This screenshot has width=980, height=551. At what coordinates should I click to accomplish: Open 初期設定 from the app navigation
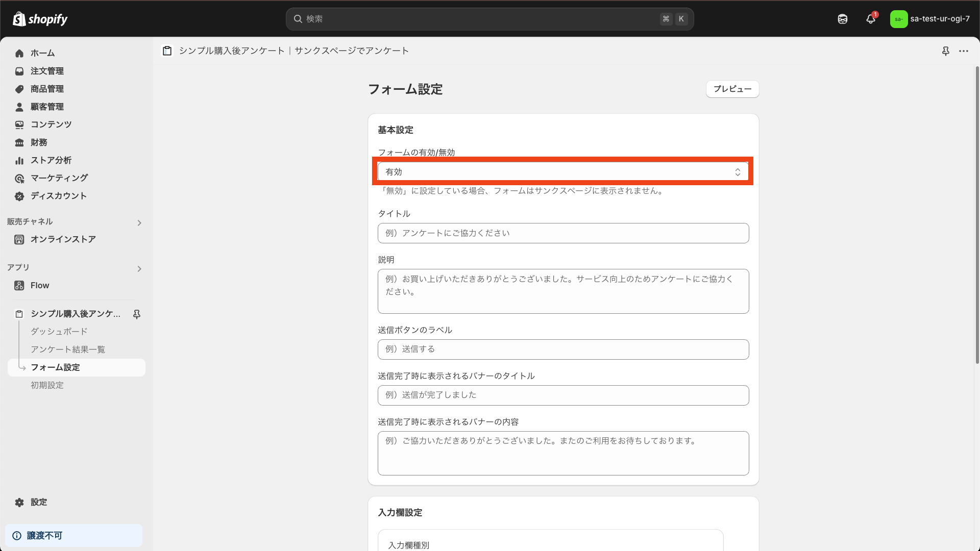pos(47,385)
